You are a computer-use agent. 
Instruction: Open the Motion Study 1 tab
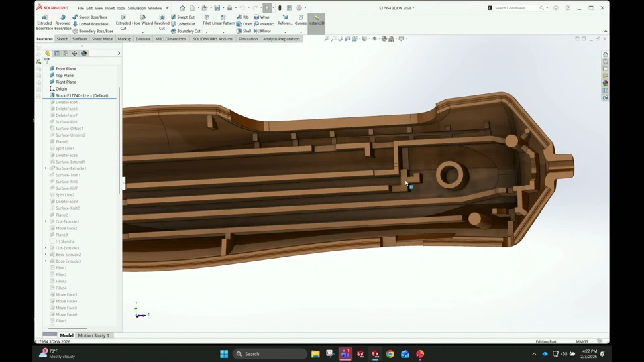pyautogui.click(x=93, y=335)
